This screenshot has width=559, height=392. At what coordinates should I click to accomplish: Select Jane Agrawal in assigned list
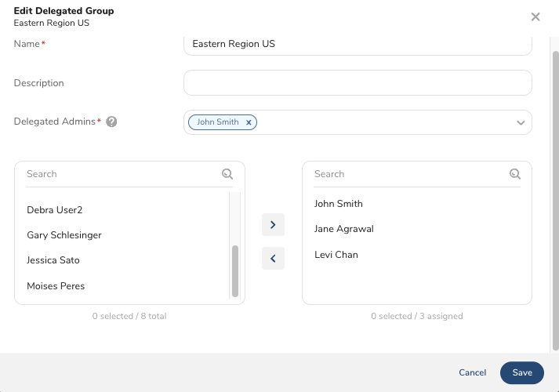(344, 229)
